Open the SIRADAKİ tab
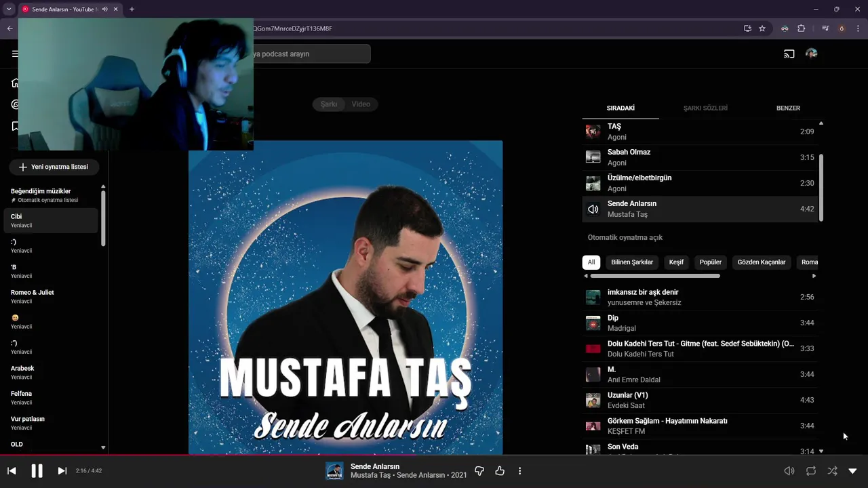The width and height of the screenshot is (868, 488). (x=620, y=108)
